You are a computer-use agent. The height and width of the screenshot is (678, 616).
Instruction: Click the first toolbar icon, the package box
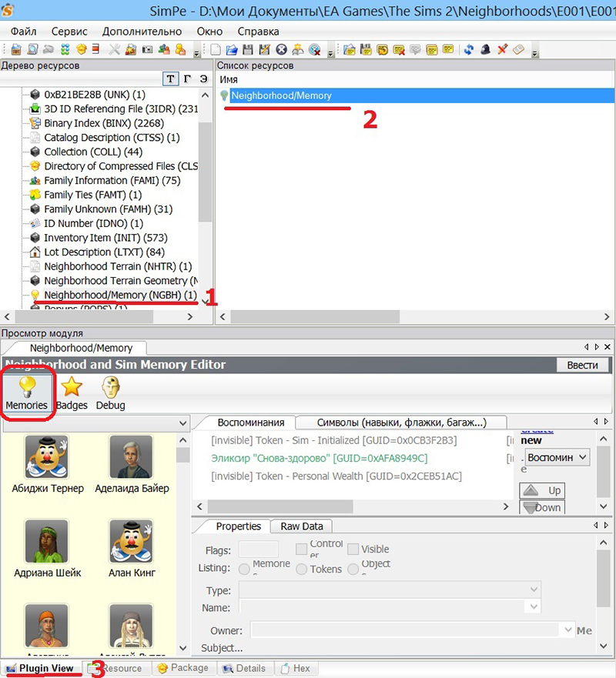pos(16,50)
